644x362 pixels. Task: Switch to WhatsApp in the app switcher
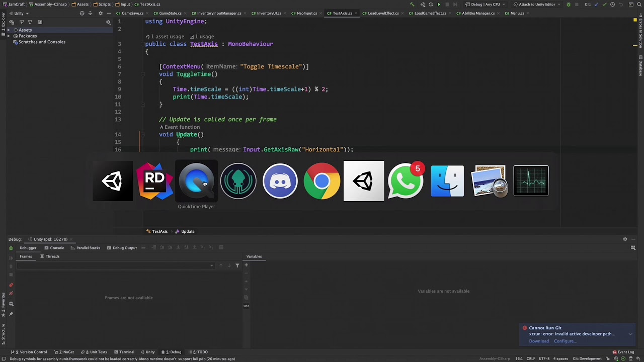coord(406,181)
